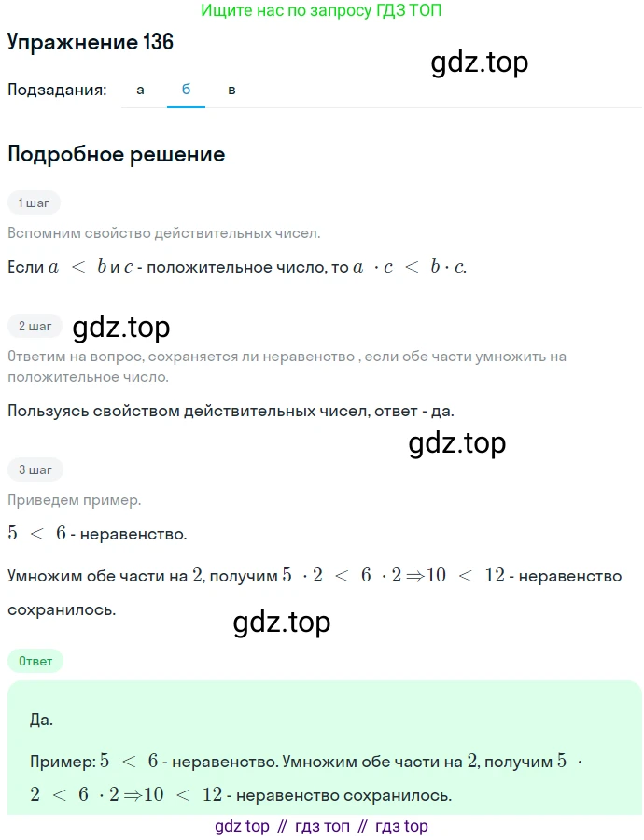Click the gdz.top watermark next to 2 шаг
The image size is (644, 840).
tap(121, 328)
